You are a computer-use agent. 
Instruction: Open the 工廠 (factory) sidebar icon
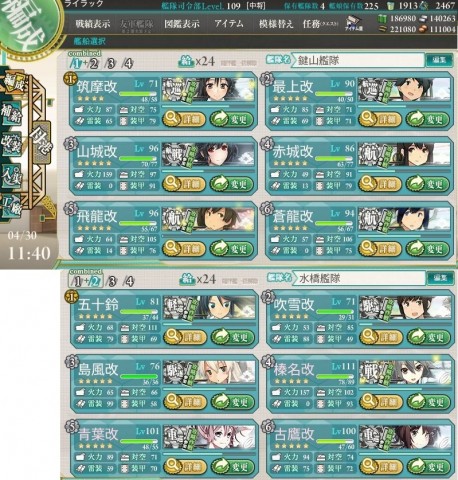coord(11,206)
